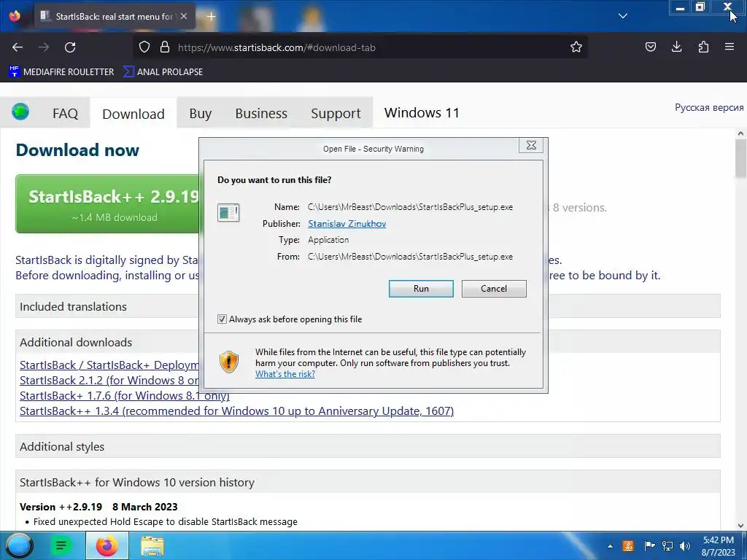Collapse the Additional downloads section
Screen dimensions: 747x560
pyautogui.click(x=368, y=342)
